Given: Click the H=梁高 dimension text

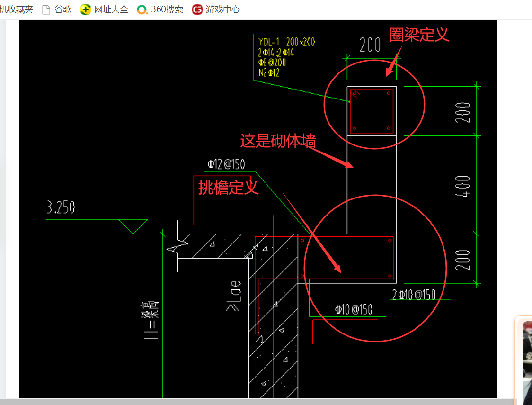Looking at the screenshot, I should pyautogui.click(x=151, y=321).
